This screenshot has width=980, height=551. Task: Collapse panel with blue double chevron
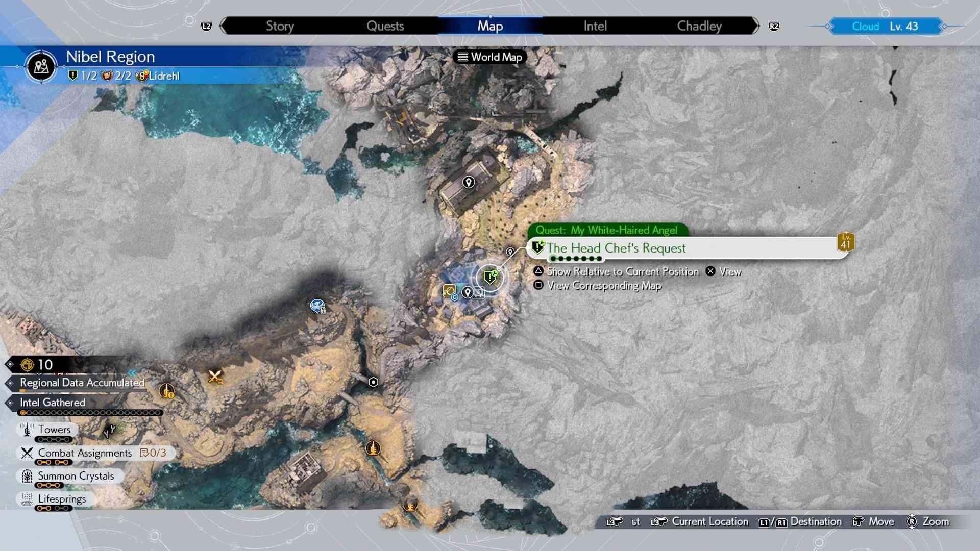tap(133, 373)
